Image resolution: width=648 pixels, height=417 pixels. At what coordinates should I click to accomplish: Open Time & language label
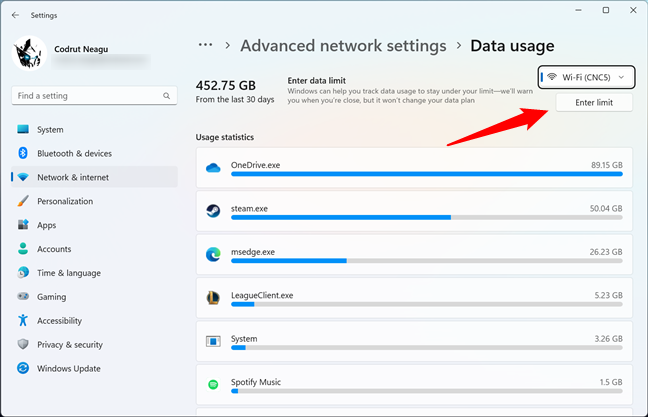[69, 273]
